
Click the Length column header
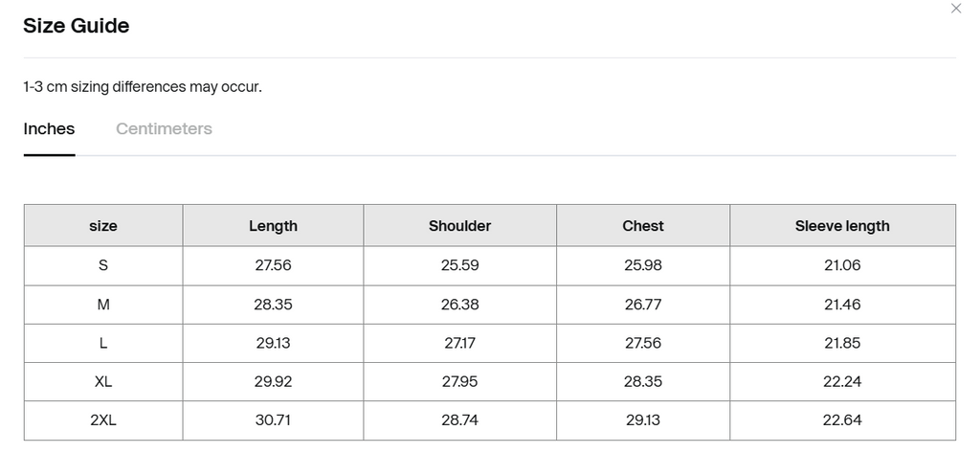tap(273, 226)
